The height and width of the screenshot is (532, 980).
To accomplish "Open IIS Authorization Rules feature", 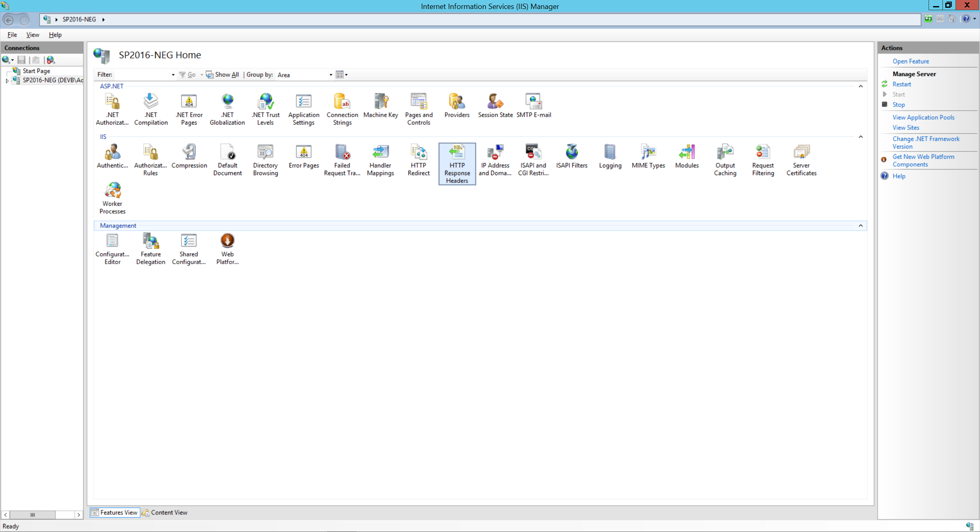I will pos(151,160).
